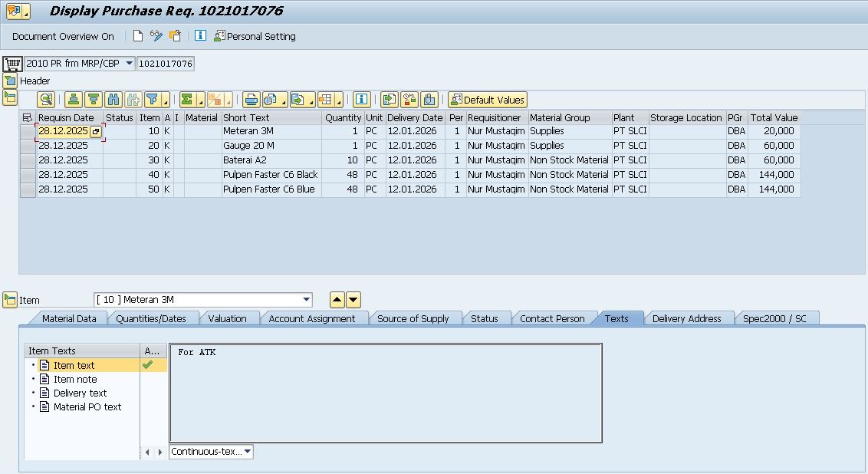Switch to the Account Assignment tab
This screenshot has height=474, width=868.
click(x=311, y=318)
